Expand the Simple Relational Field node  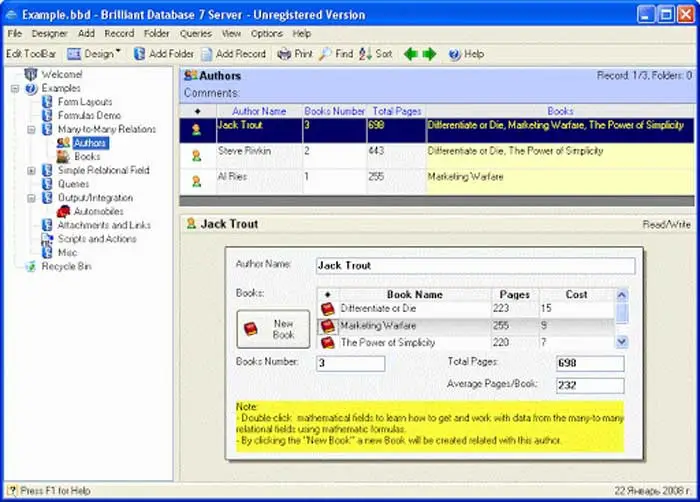[x=31, y=171]
